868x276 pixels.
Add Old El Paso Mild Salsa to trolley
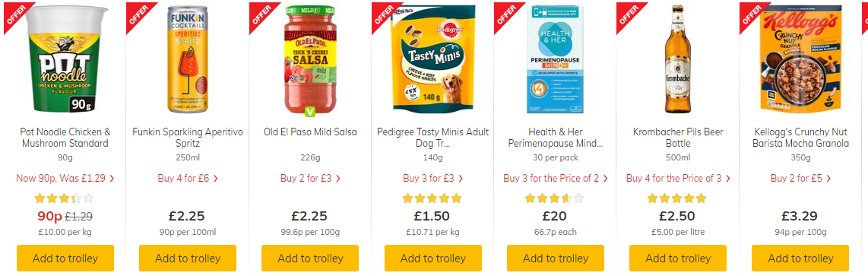pos(310,259)
